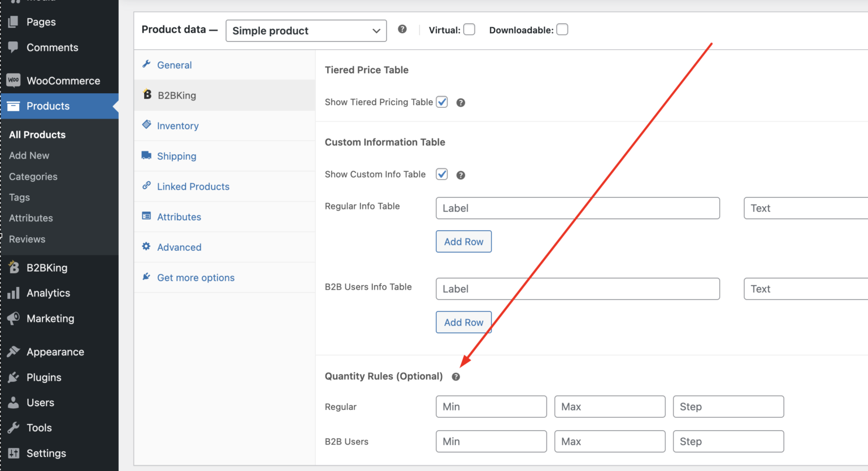Open the Linked Products tab
The image size is (868, 471).
coord(193,186)
